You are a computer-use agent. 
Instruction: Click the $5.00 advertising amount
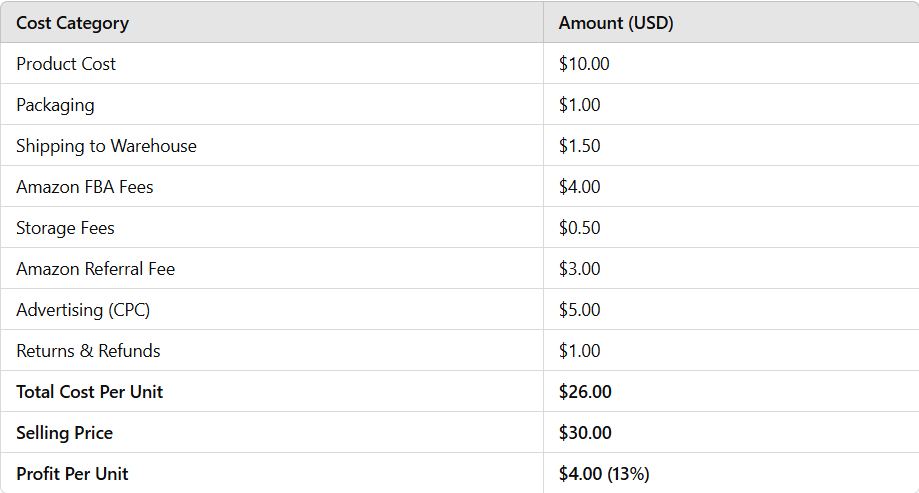click(580, 310)
